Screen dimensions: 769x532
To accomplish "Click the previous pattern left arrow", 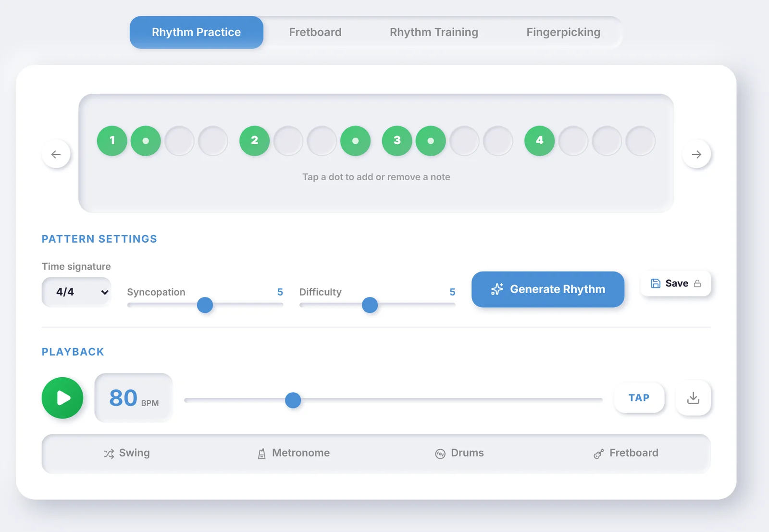I will [x=56, y=154].
